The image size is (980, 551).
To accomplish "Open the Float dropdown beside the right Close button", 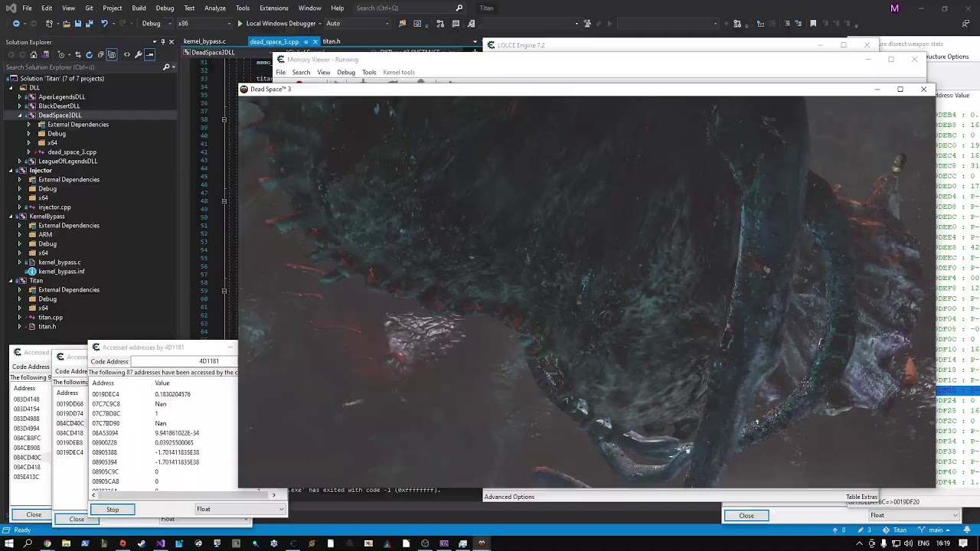I will click(915, 515).
